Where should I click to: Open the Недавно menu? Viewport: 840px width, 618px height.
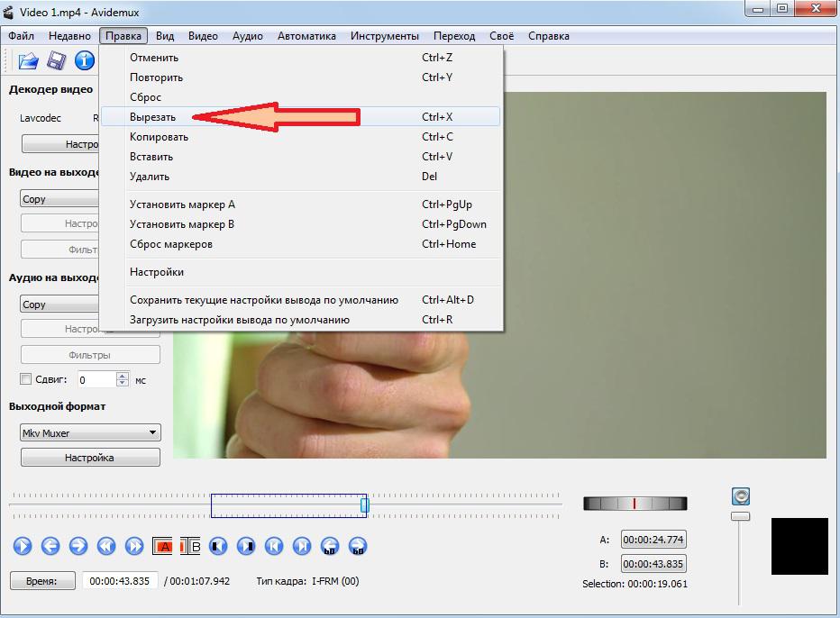click(69, 36)
